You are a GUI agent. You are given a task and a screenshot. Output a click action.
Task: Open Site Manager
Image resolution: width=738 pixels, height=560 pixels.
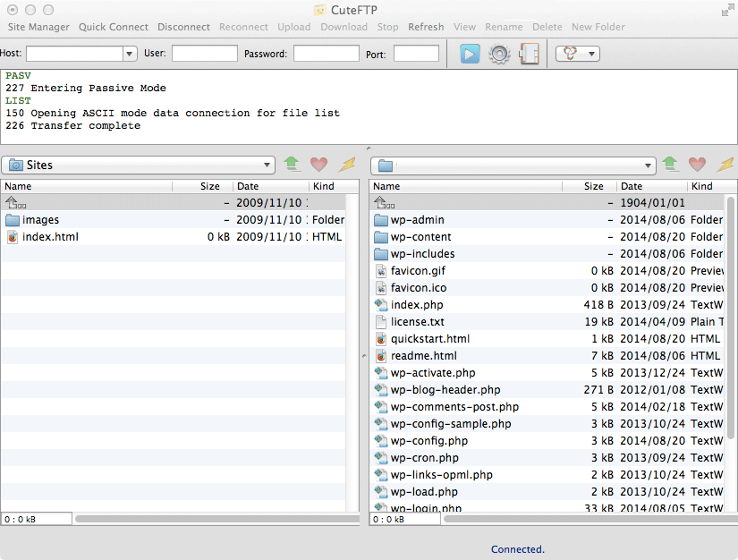click(38, 27)
